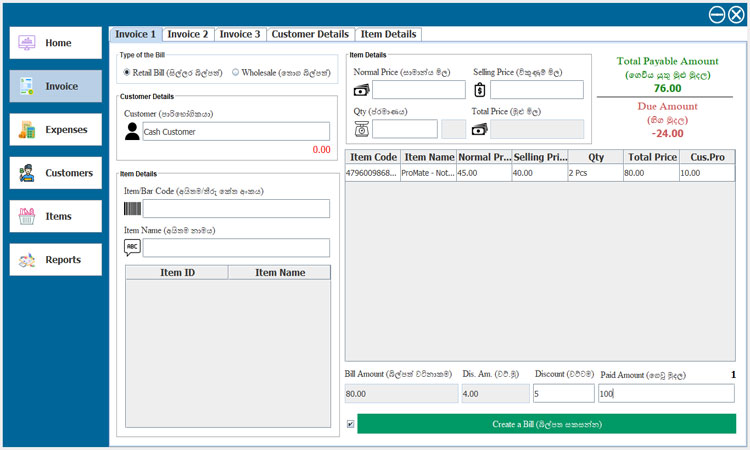Screen dimensions: 750x450
Task: Open the Reports chart icon
Action: click(x=27, y=260)
